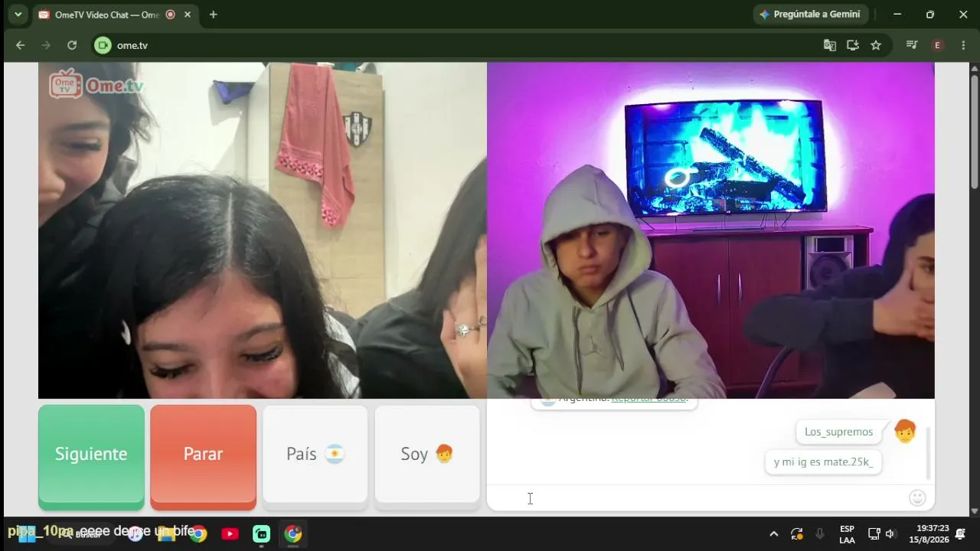Click the Siguiente button
This screenshot has height=551, width=980.
point(91,456)
